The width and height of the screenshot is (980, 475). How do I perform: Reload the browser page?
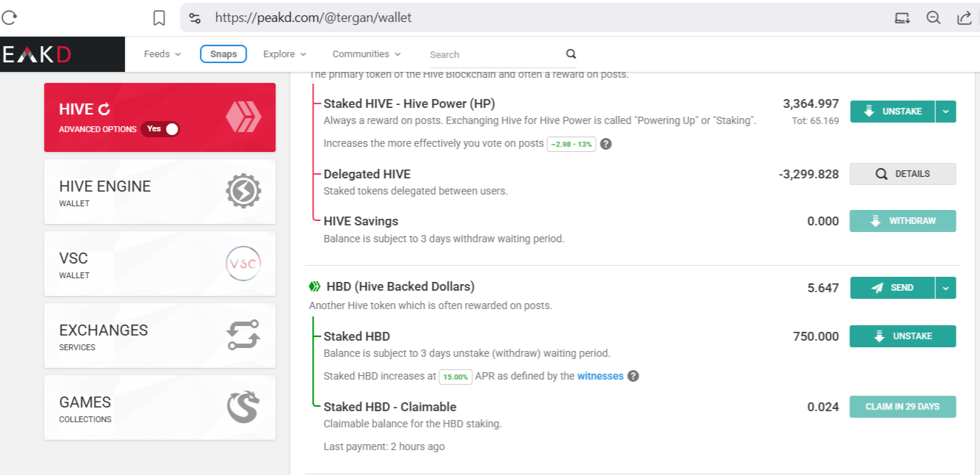click(10, 18)
